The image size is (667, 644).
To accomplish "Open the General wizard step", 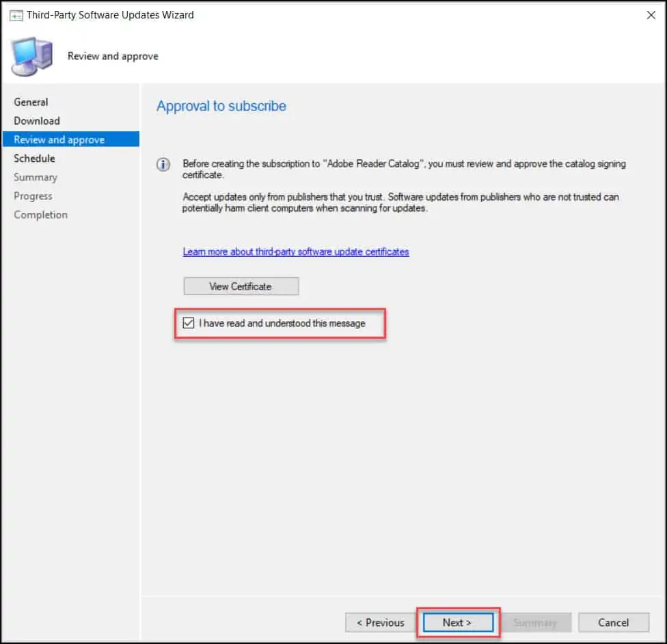I will pos(31,102).
